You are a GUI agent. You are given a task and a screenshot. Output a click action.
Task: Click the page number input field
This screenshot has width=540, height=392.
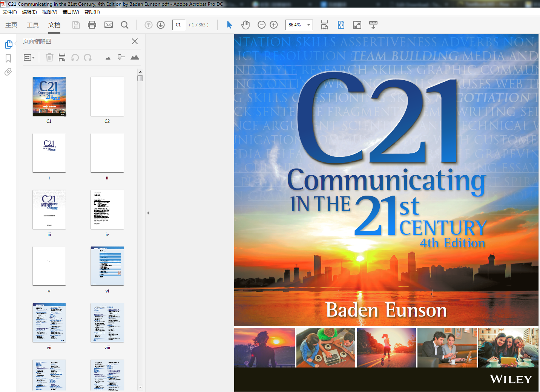[x=178, y=25]
